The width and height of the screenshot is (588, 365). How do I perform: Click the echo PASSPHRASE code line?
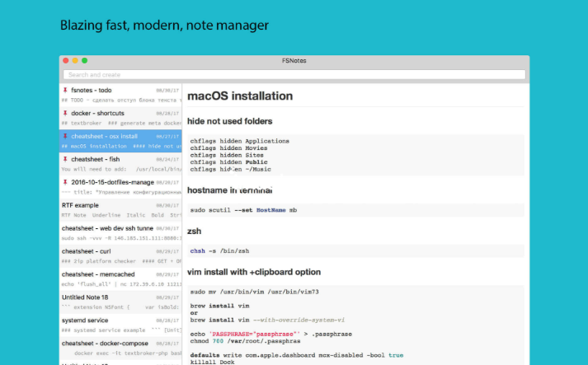270,334
